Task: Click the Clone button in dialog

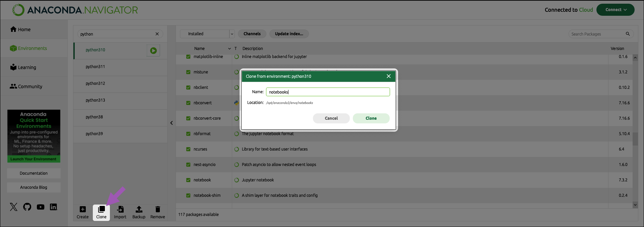Action: pos(371,118)
